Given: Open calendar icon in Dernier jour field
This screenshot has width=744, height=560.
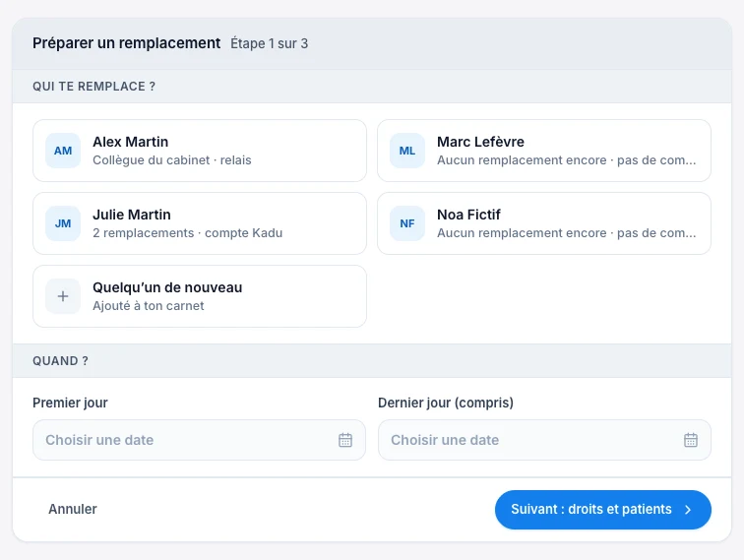Looking at the screenshot, I should pyautogui.click(x=691, y=440).
